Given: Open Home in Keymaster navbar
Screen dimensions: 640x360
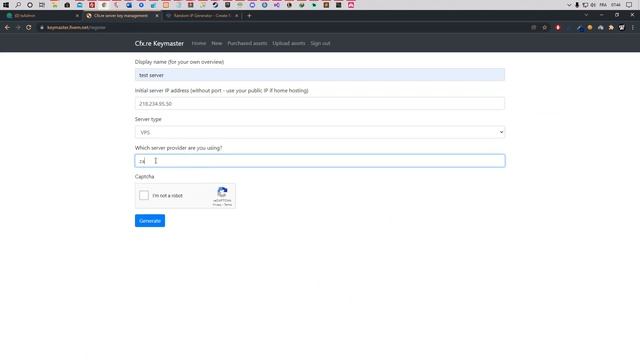Looking at the screenshot, I should tap(199, 43).
